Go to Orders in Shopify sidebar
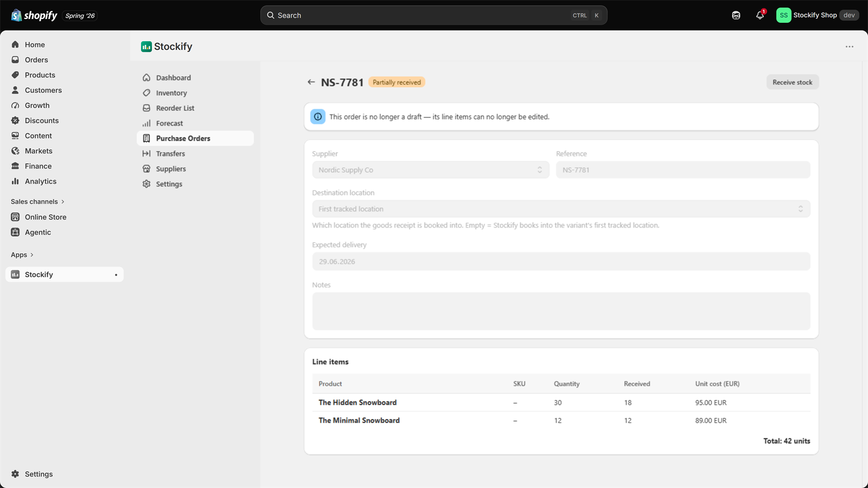Screen dimensions: 868x488 [x=36, y=60]
